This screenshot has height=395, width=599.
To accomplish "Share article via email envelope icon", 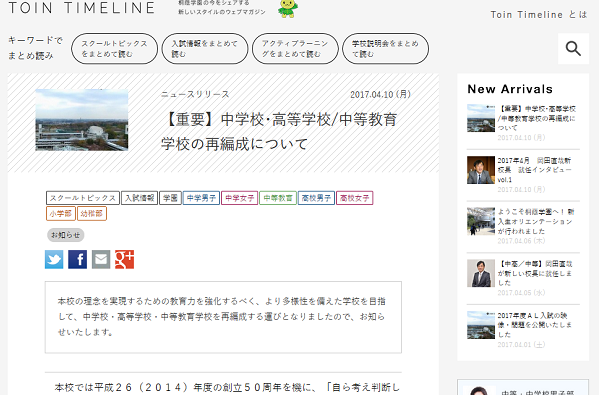I will (101, 259).
